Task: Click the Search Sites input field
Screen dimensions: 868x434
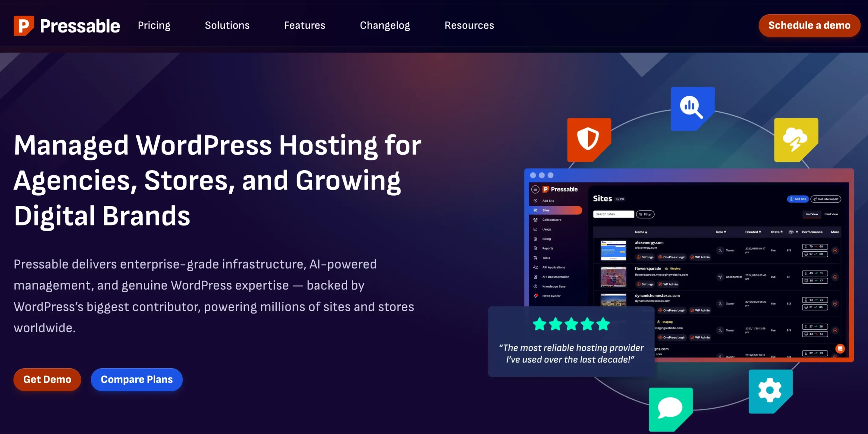Action: (613, 214)
